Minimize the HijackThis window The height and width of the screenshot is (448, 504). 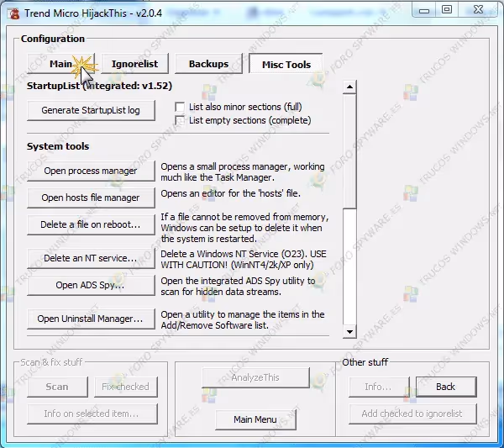tap(424, 10)
